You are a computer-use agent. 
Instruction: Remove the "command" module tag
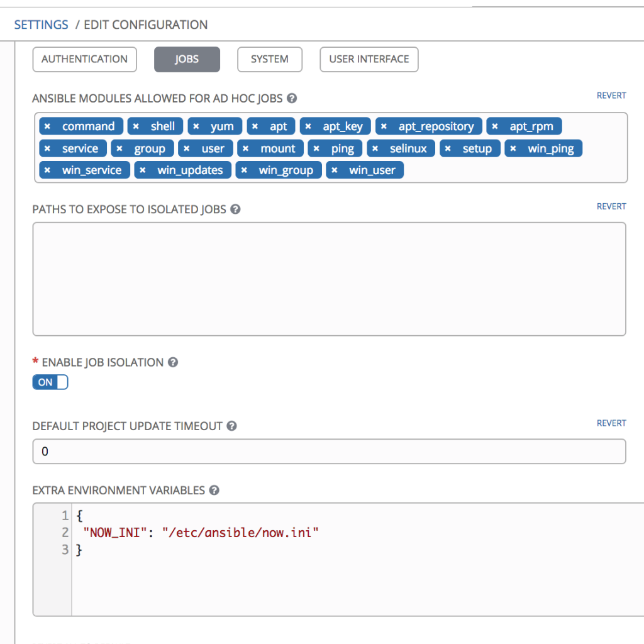[47, 126]
